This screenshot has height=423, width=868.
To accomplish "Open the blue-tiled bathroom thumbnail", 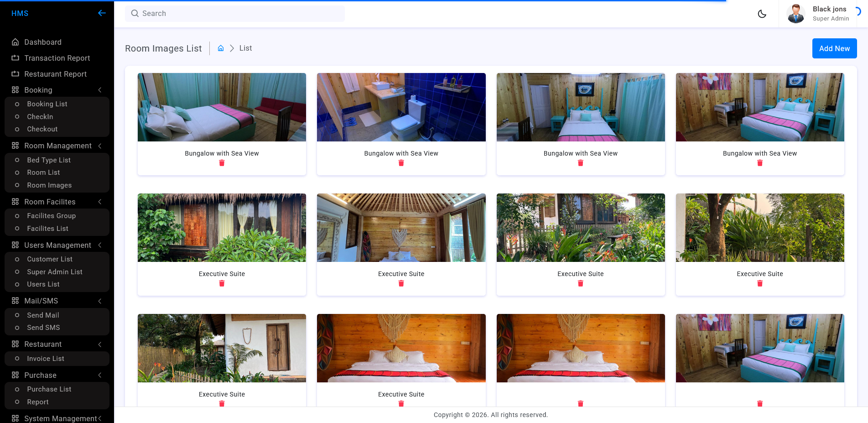I will (x=401, y=107).
